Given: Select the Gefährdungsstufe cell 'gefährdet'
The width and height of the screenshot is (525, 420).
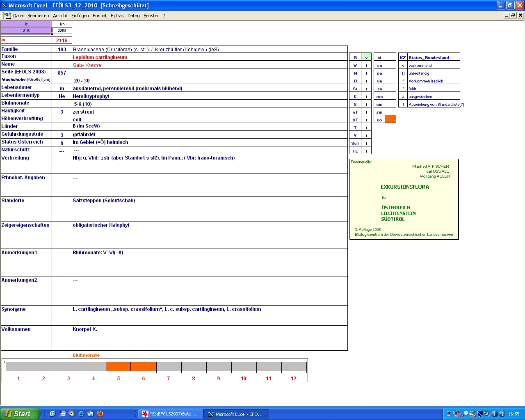Looking at the screenshot, I should coord(210,135).
